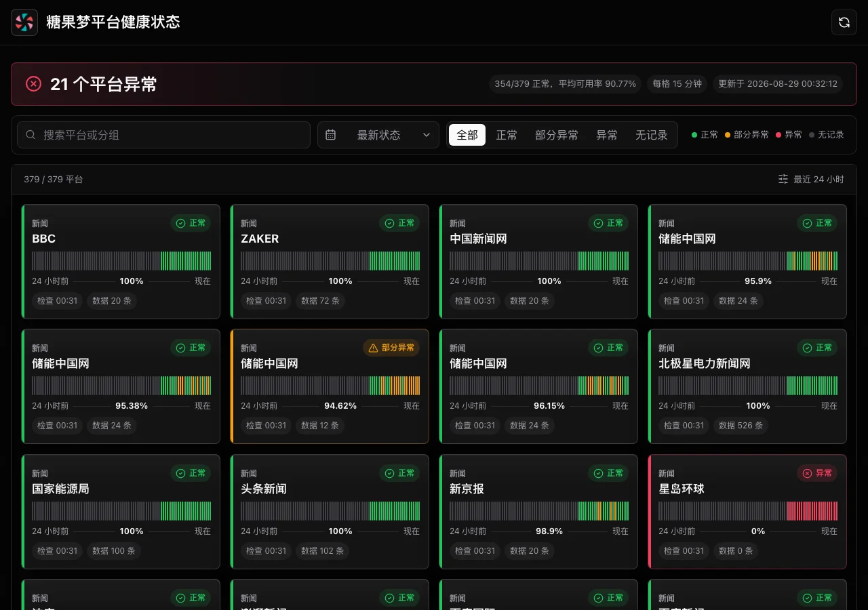Click the 95.9% availability value
This screenshot has width=868, height=610.
pos(758,281)
